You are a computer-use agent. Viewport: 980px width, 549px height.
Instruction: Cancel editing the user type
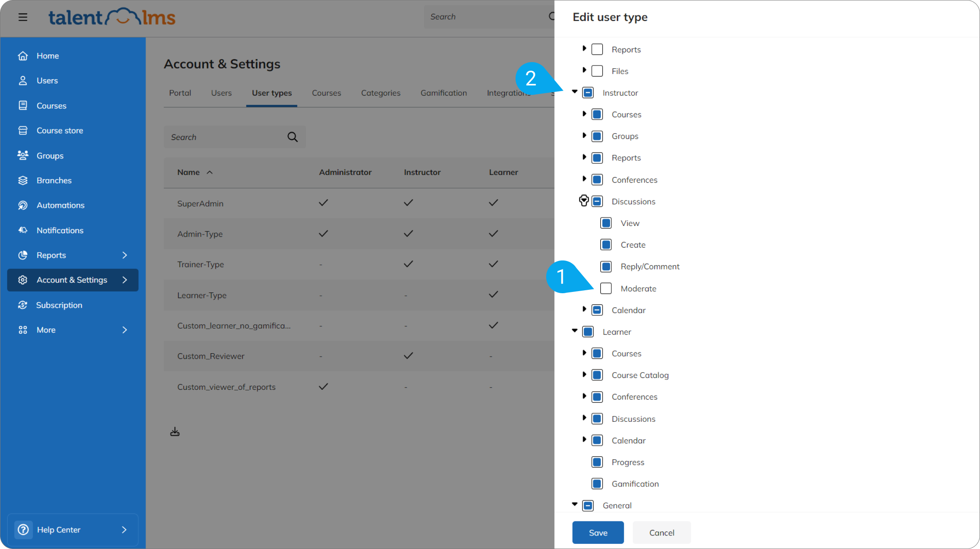pyautogui.click(x=662, y=532)
